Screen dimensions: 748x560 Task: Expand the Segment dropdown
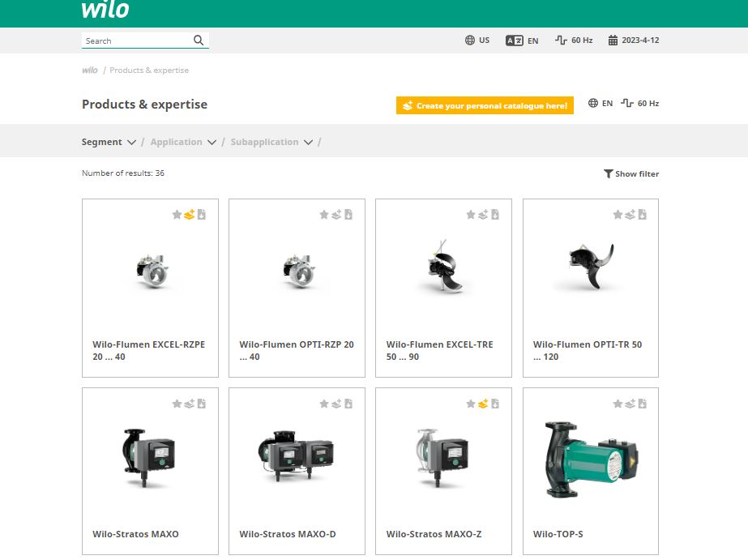coord(109,142)
